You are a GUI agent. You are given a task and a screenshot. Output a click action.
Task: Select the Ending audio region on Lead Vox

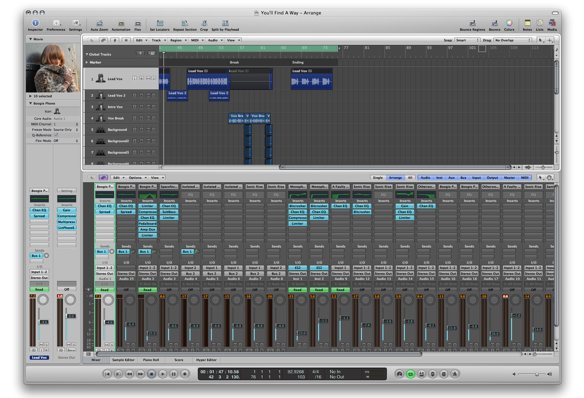click(311, 79)
